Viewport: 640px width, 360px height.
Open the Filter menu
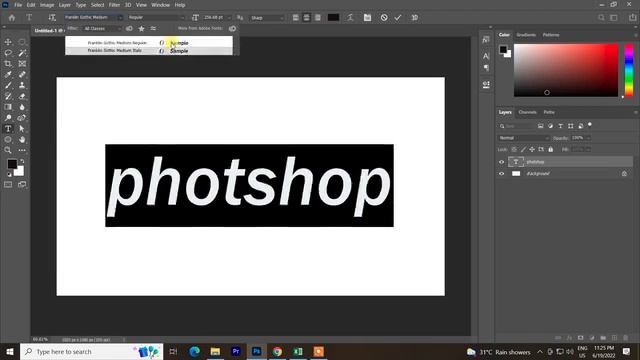pos(114,5)
